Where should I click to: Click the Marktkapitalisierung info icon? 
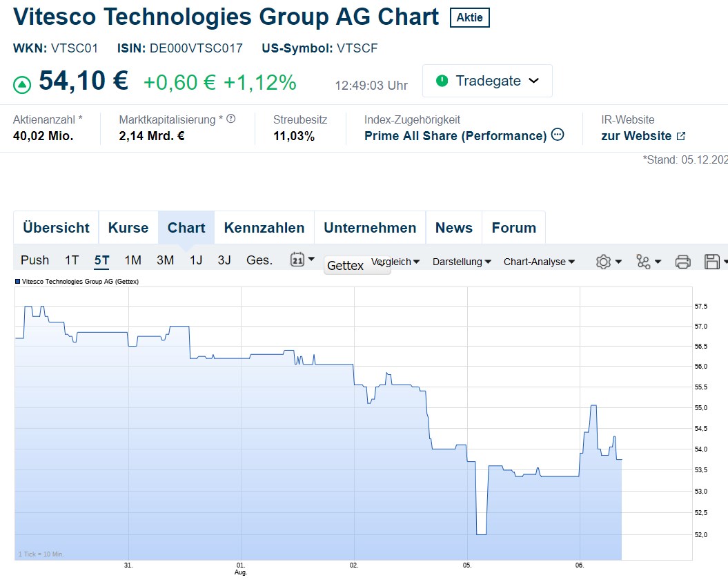(231, 119)
